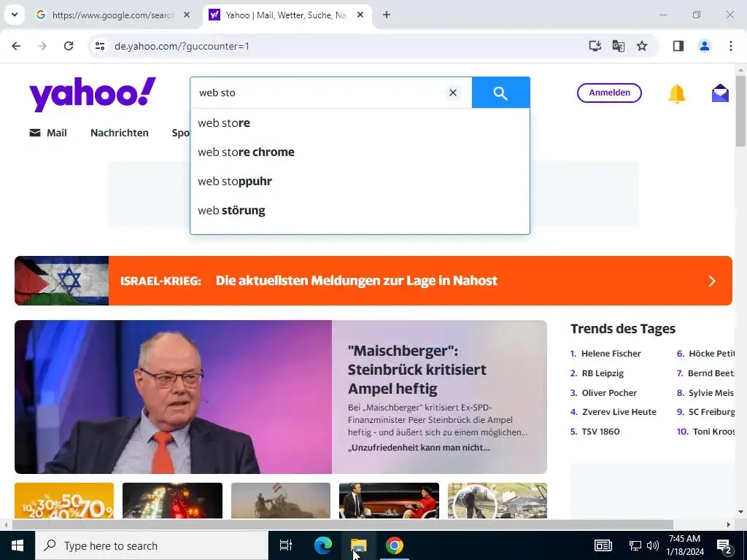Image resolution: width=747 pixels, height=560 pixels.
Task: Open the discount percentages thumbnail
Action: [64, 500]
